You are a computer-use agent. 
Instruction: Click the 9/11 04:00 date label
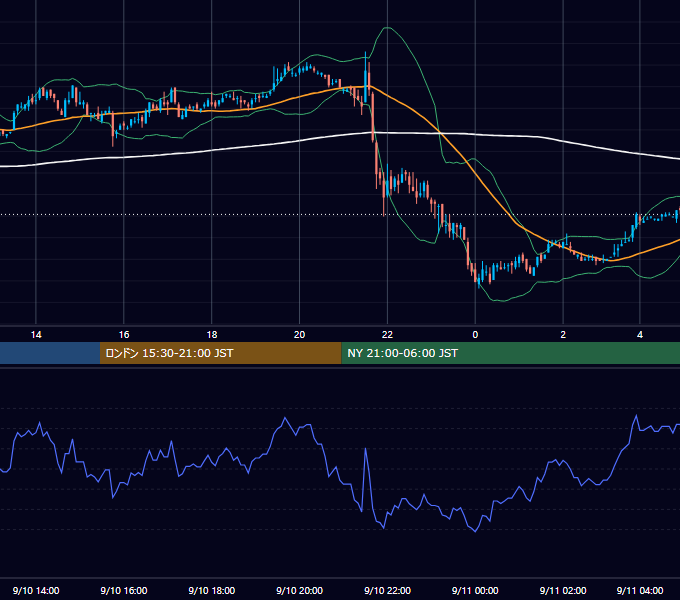(640, 590)
